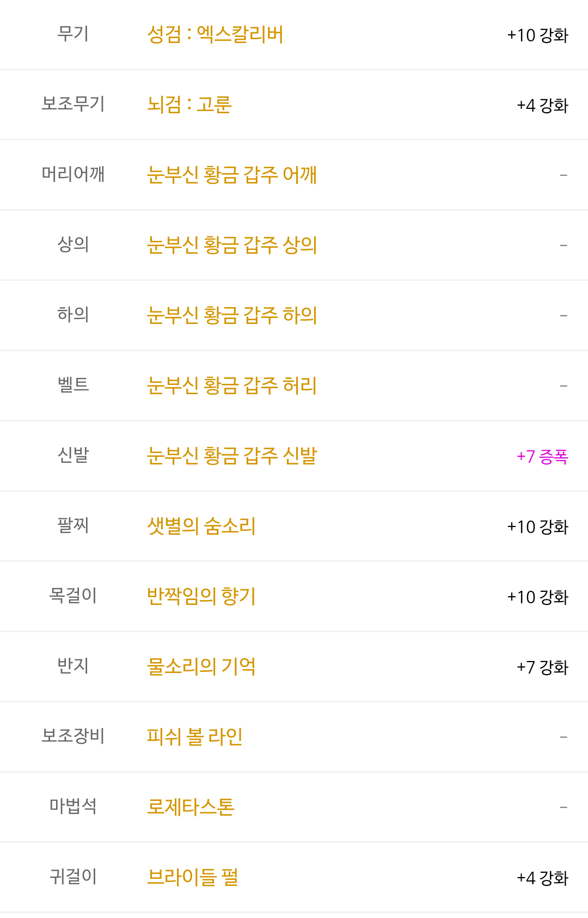Open 눈부신 황금 갑주 허리 belt item
This screenshot has width=588, height=918.
pos(232,385)
